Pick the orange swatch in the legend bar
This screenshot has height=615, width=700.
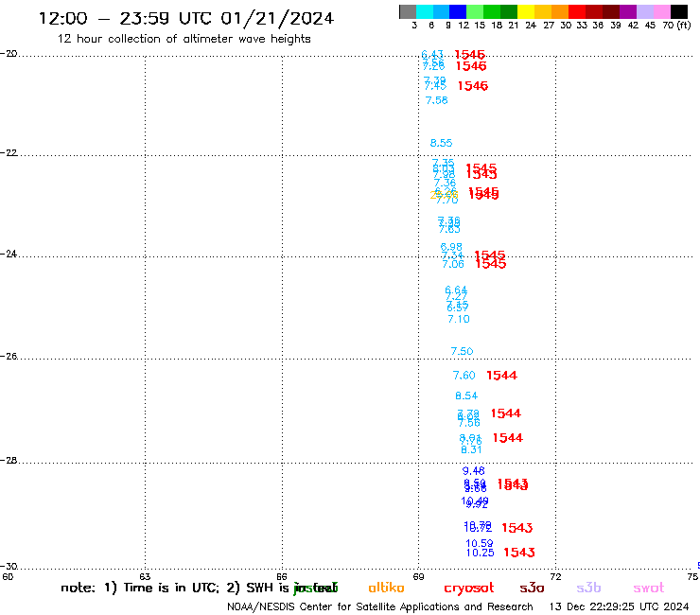click(x=560, y=12)
